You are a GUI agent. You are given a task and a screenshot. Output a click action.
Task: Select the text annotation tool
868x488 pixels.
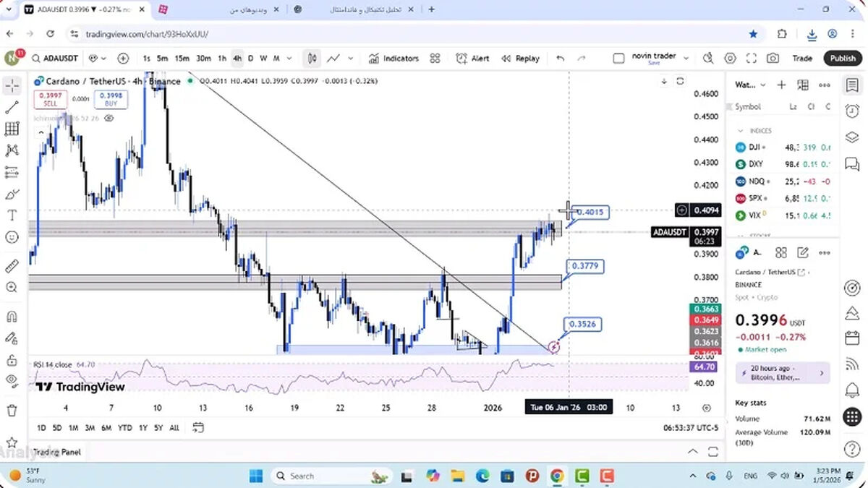12,215
